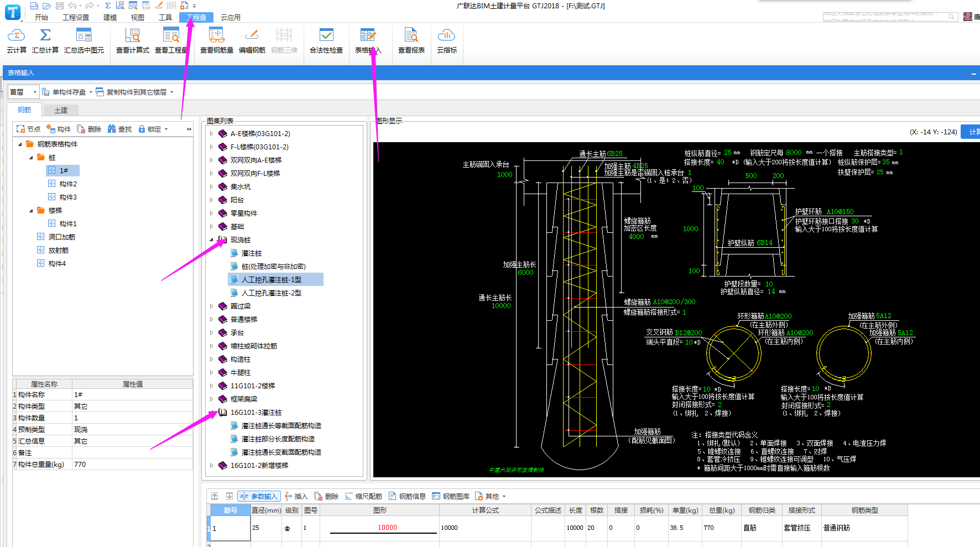
Task: Click 插入 insert row button
Action: [296, 496]
